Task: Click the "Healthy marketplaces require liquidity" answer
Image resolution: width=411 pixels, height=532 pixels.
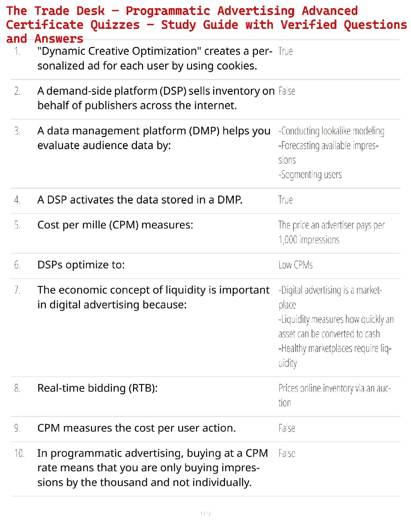Action: (x=334, y=355)
